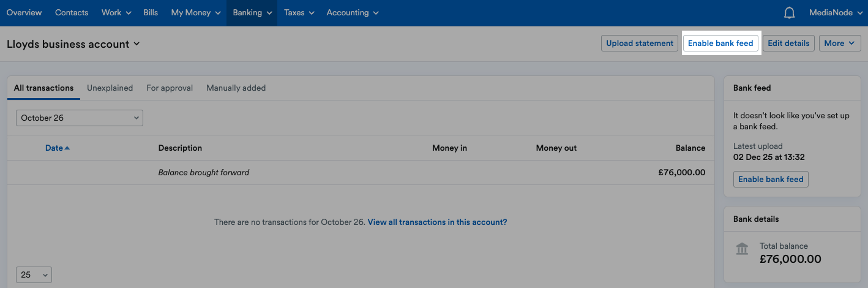
Task: Click the bank building icon beside Total balance
Action: [x=743, y=249]
